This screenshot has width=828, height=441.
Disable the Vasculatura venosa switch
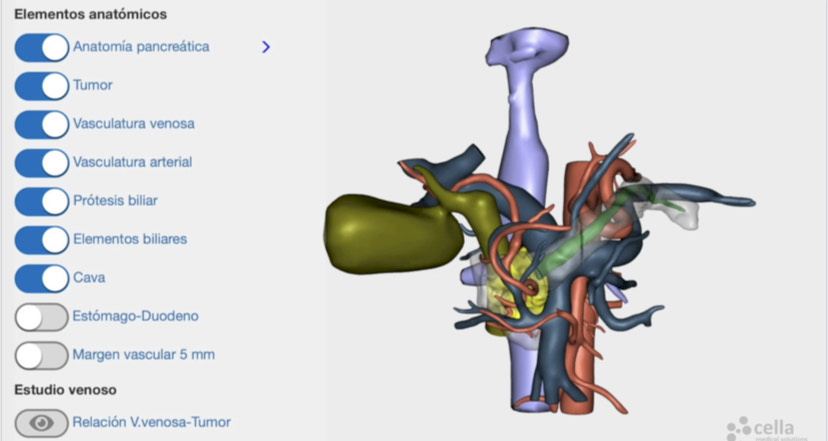[x=42, y=124]
